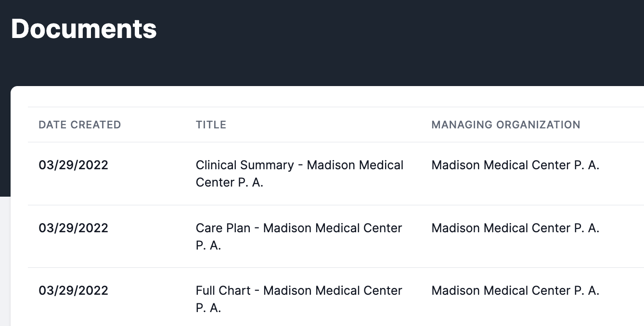Click "P. A." line under Care Plan title
The width and height of the screenshot is (644, 326).
pos(208,245)
